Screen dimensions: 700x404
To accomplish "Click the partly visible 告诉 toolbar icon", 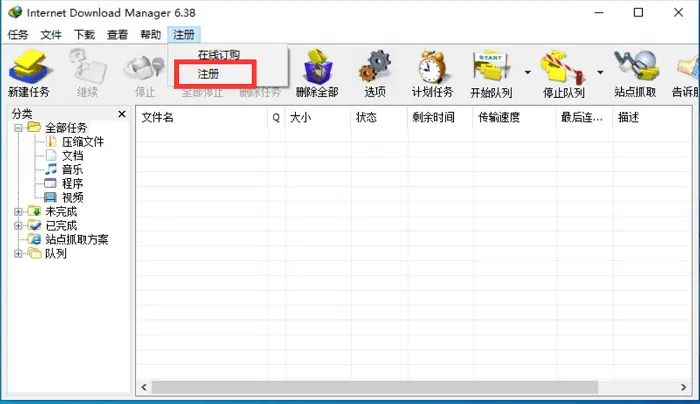I will (688, 67).
